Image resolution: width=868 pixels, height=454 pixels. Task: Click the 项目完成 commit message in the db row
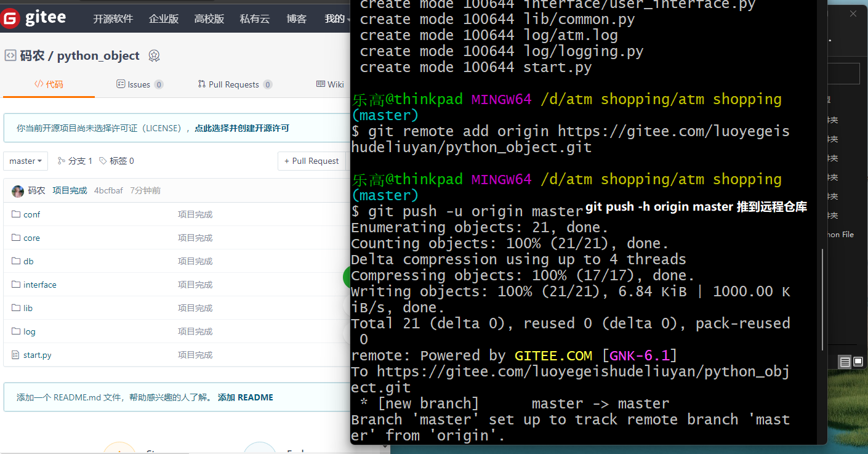[x=195, y=261]
